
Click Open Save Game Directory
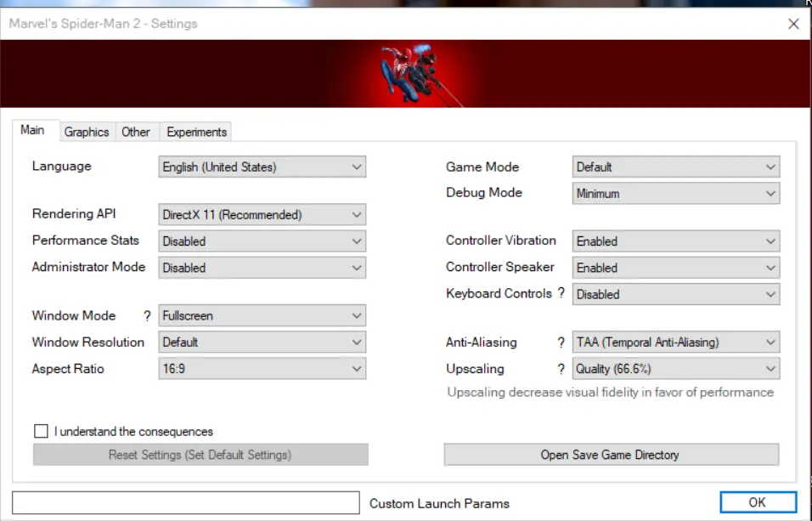pos(611,455)
